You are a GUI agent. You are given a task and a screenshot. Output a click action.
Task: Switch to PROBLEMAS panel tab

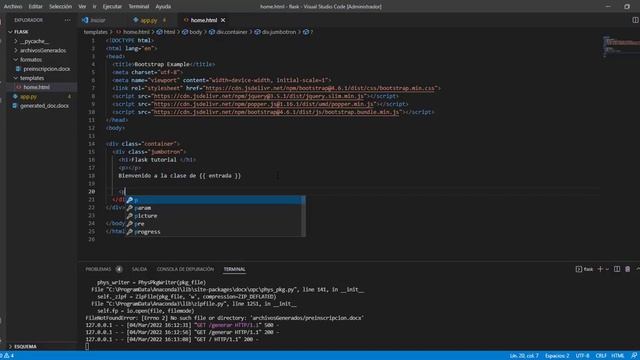click(x=98, y=269)
